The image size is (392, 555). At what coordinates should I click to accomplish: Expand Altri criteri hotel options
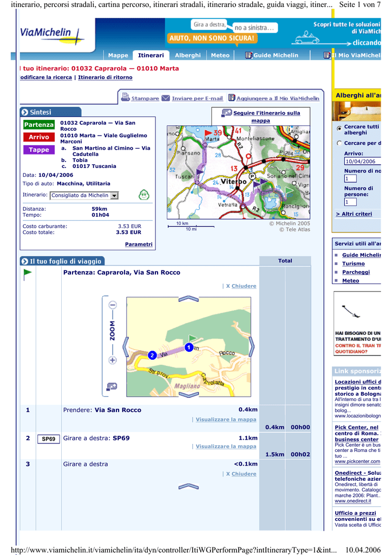(354, 214)
